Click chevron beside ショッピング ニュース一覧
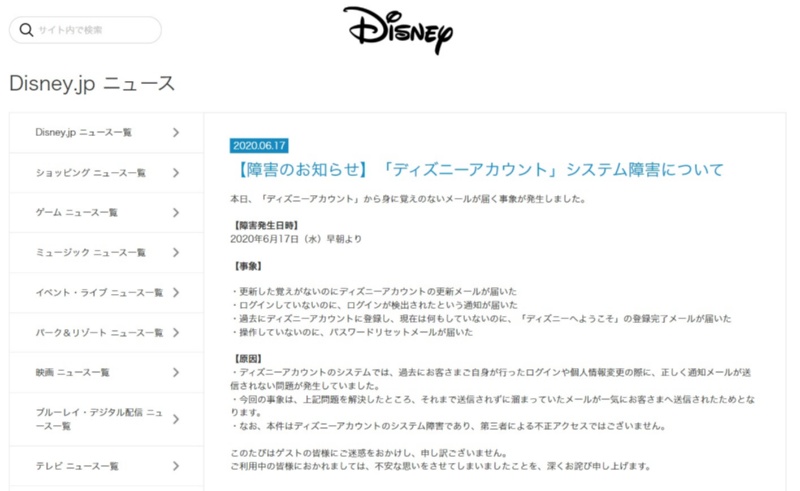The width and height of the screenshot is (800, 491). coord(176,173)
